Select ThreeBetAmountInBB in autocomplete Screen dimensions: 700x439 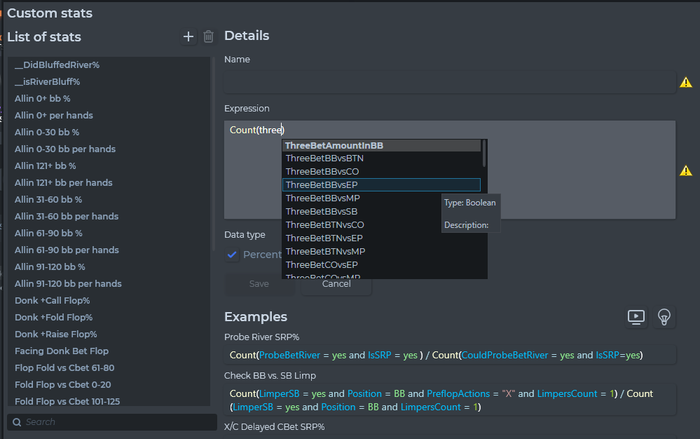click(333, 145)
